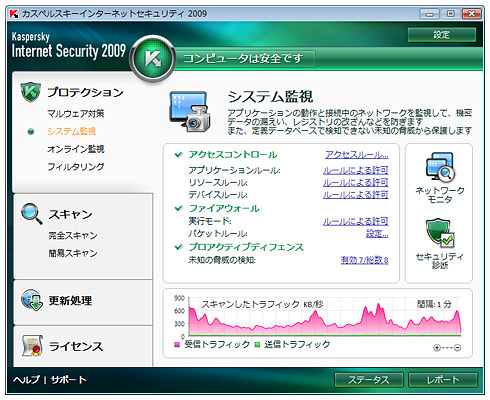Viewport: 490px width, 400px height.
Task: Click the magnifying glass スキャン icon
Action: (31, 213)
